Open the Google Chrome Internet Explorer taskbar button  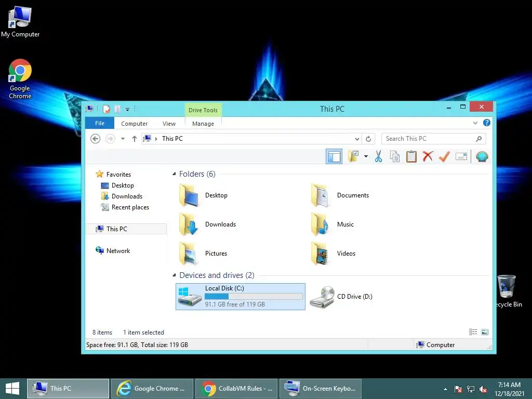click(x=152, y=389)
